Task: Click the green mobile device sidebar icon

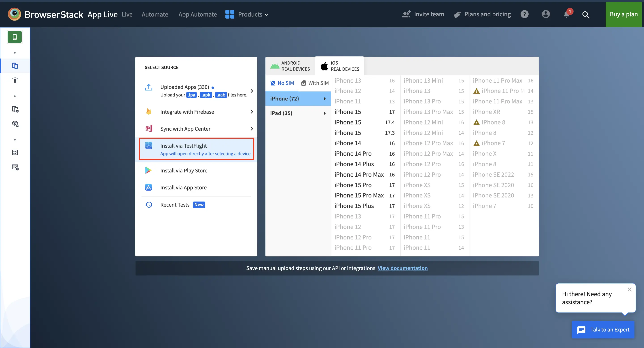Action: 15,37
